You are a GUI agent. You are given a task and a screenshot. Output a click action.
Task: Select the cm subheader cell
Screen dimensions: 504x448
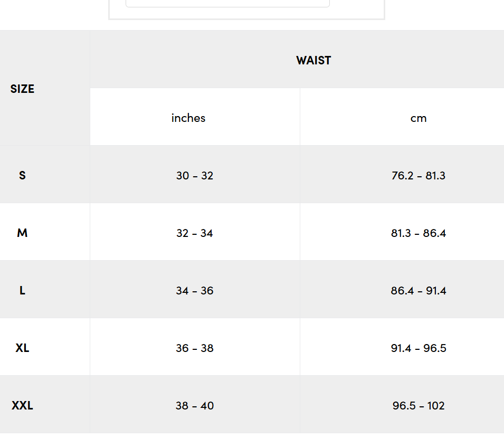click(418, 118)
